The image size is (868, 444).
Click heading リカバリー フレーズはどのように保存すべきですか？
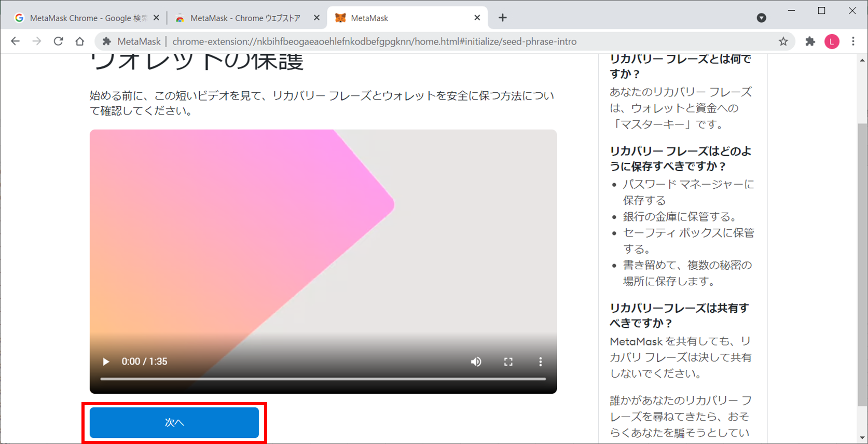tap(680, 159)
